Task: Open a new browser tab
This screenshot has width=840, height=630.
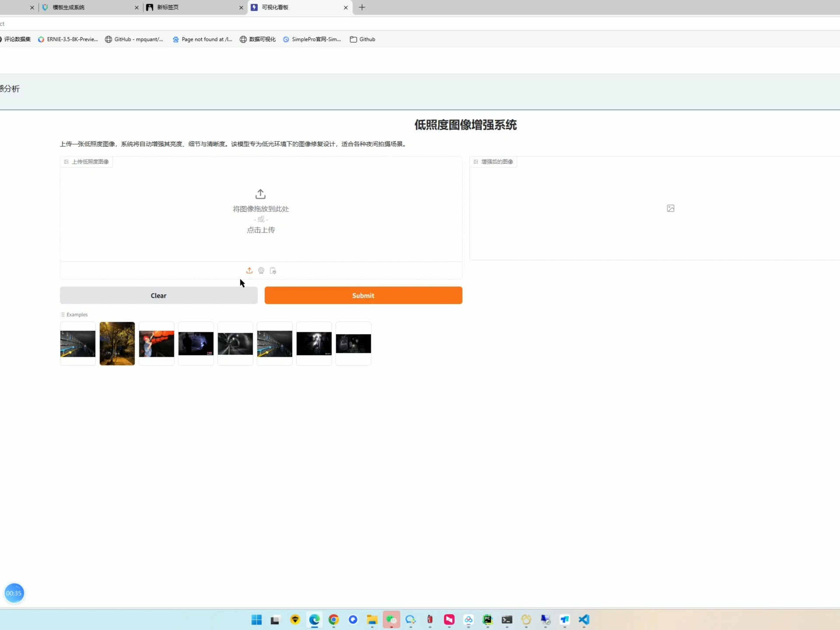Action: (362, 7)
